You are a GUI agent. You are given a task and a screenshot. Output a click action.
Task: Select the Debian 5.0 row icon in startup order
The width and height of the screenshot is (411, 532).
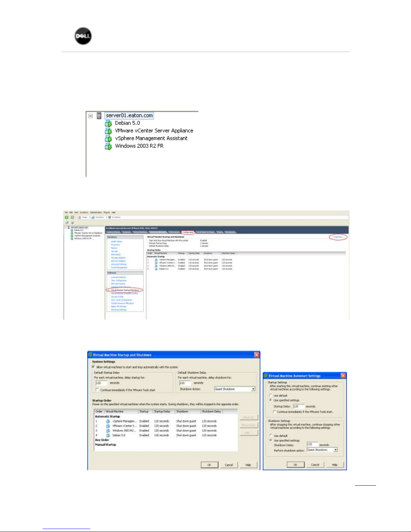click(x=108, y=435)
